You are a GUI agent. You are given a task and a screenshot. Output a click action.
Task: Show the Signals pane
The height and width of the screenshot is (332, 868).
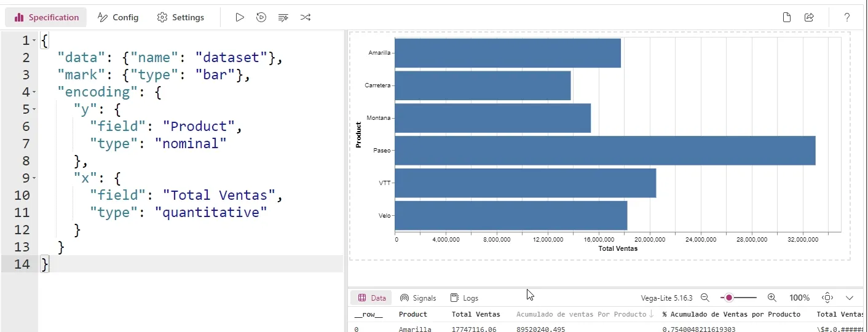(x=418, y=298)
